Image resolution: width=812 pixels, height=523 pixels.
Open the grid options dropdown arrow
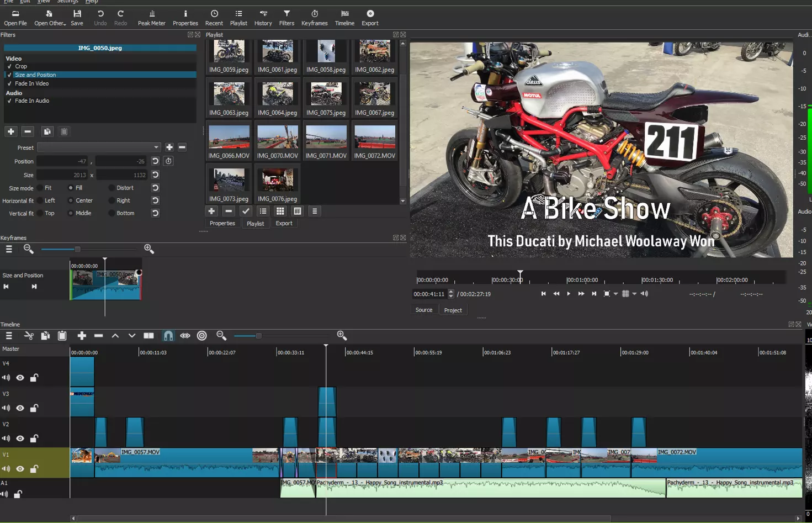click(635, 294)
